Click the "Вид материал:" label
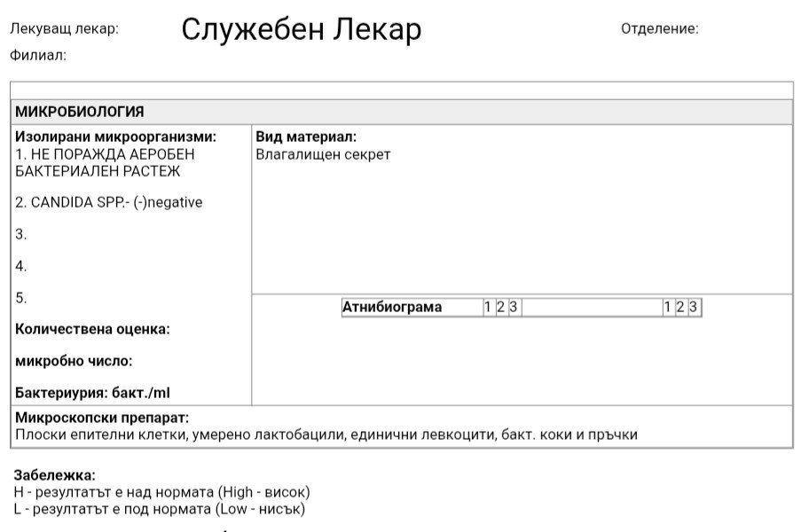The width and height of the screenshot is (801, 532). pyautogui.click(x=306, y=137)
